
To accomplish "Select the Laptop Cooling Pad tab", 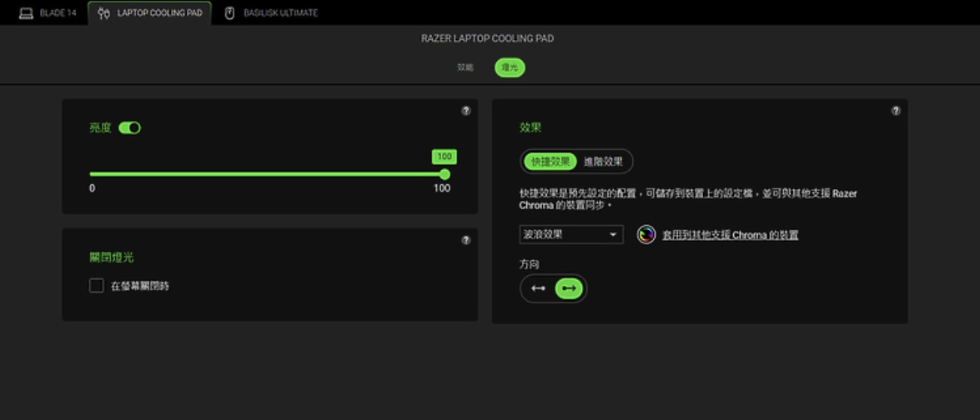I will 150,13.
